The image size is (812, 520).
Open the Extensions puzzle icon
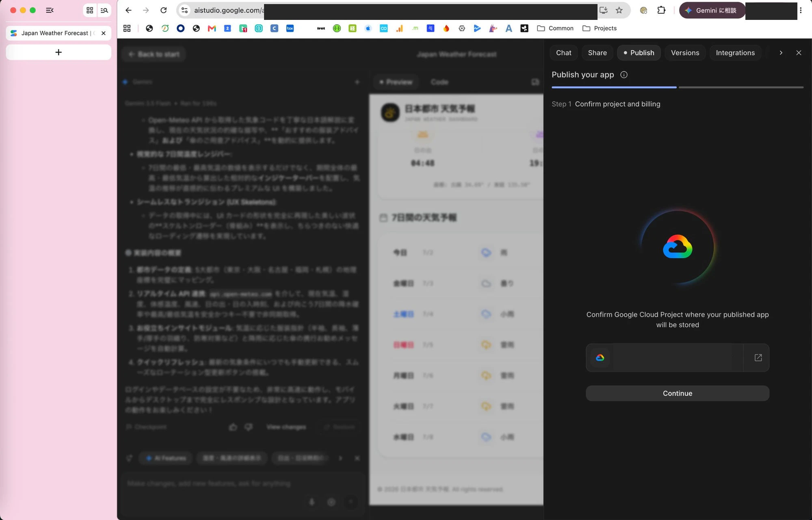[661, 10]
